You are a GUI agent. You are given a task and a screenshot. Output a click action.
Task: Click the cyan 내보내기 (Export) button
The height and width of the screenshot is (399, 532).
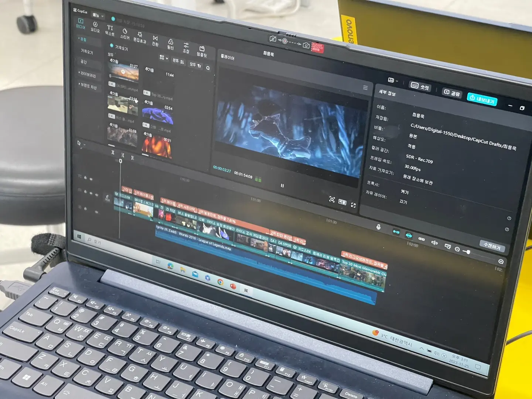(x=482, y=99)
